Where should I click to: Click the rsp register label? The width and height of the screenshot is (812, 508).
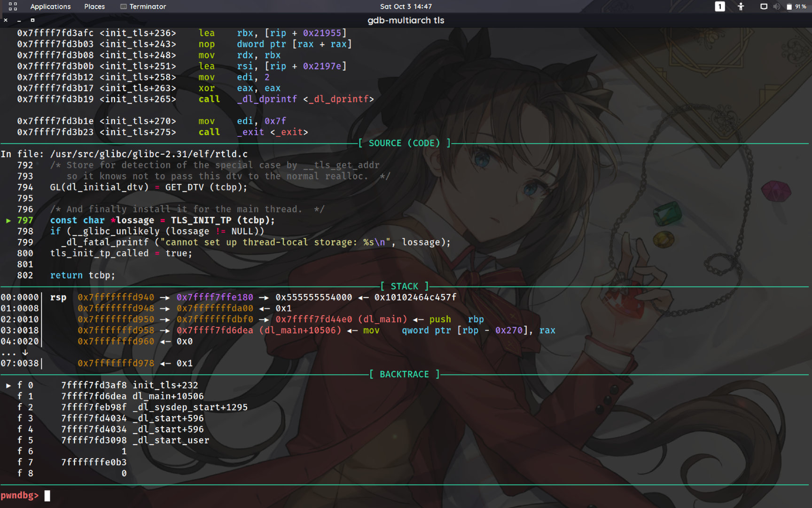(58, 297)
